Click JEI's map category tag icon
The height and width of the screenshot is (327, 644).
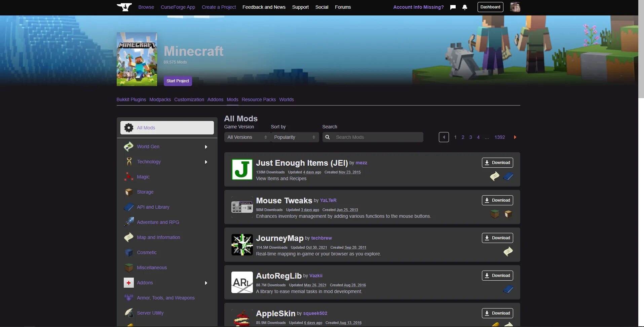[x=495, y=176]
